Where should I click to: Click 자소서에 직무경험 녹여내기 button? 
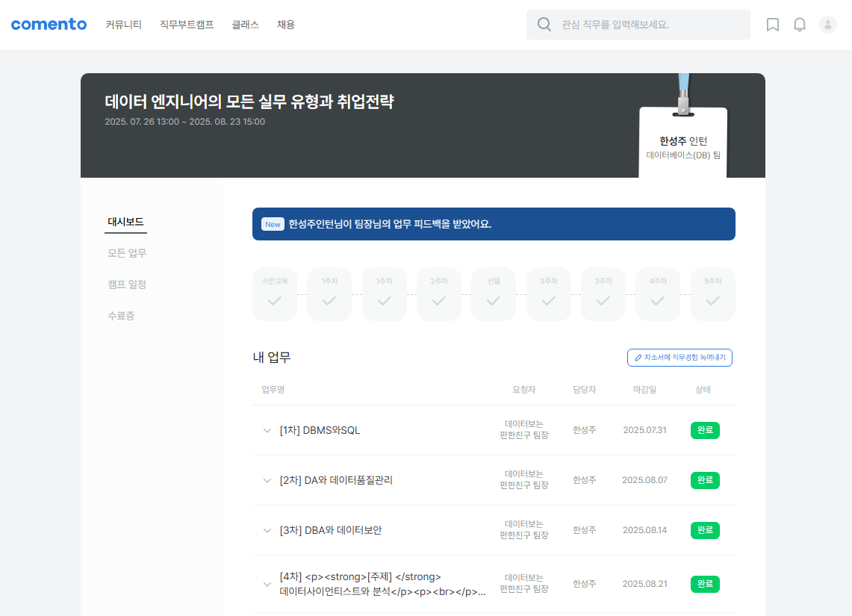click(x=680, y=358)
